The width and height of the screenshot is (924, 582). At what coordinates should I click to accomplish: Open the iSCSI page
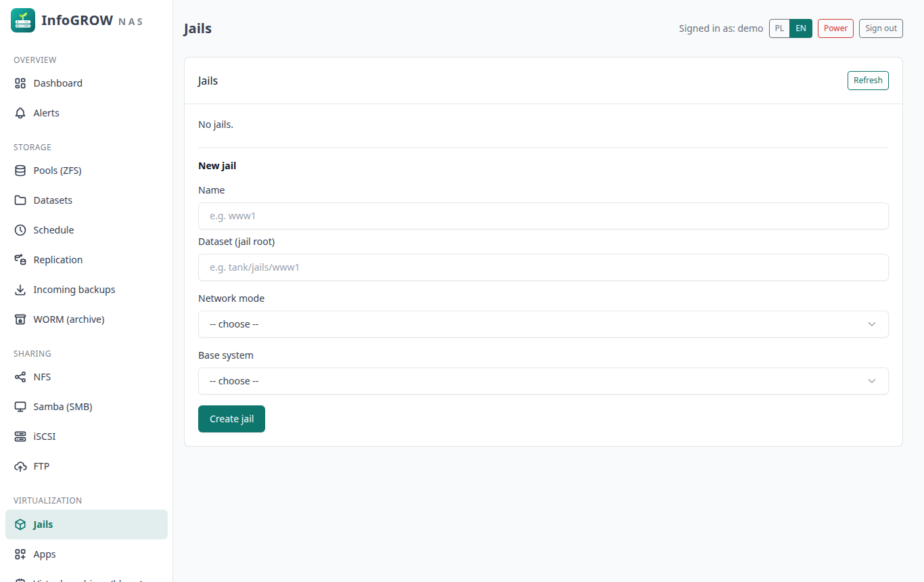coord(87,436)
